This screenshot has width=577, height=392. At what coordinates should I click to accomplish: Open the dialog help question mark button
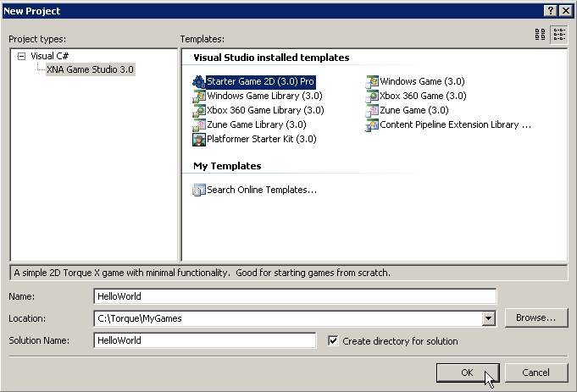[x=550, y=11]
